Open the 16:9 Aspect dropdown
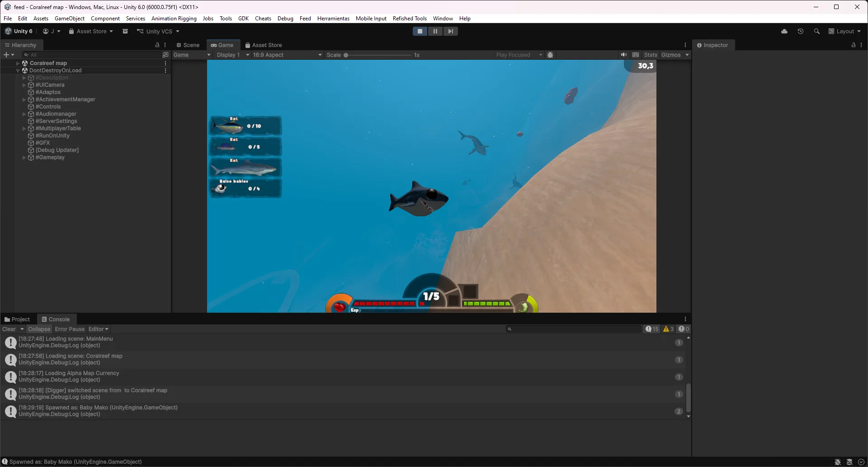The height and width of the screenshot is (467, 868). click(288, 55)
